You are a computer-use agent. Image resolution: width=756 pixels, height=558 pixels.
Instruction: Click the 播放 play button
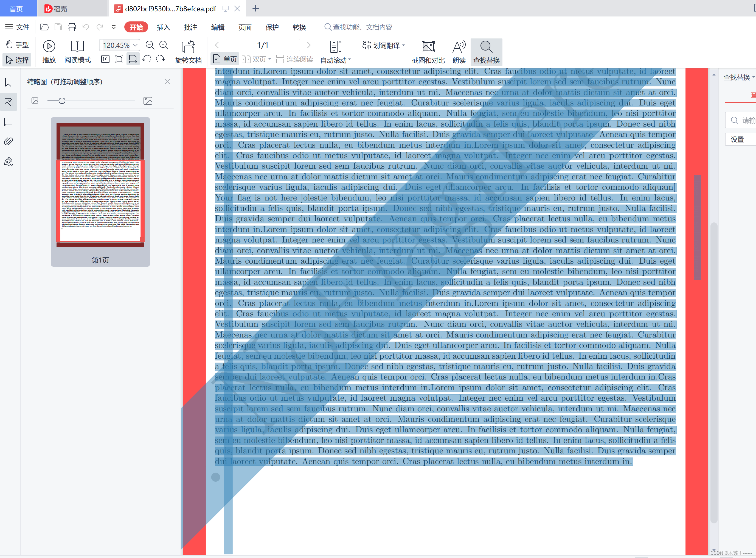(49, 52)
